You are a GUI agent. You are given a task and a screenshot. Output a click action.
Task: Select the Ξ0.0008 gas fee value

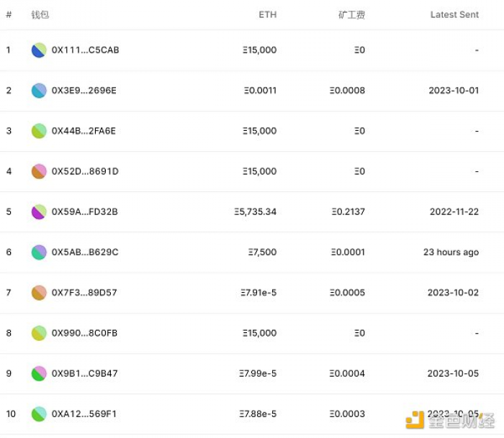coord(347,91)
